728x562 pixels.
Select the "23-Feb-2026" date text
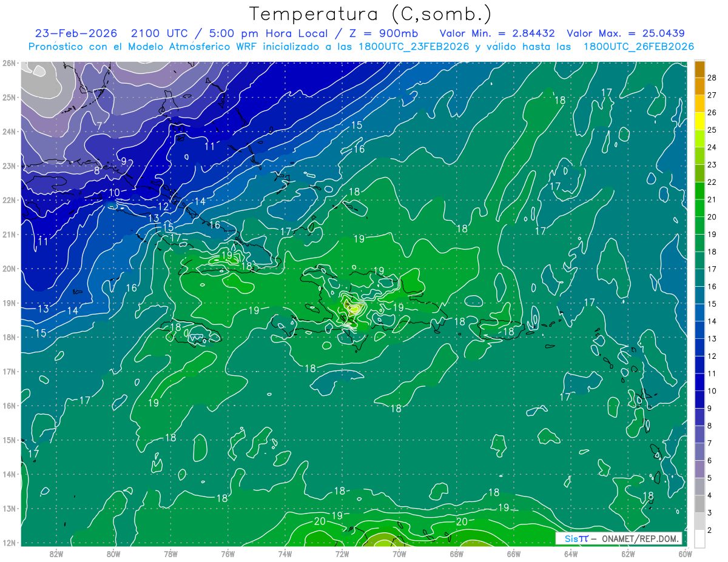pyautogui.click(x=76, y=33)
